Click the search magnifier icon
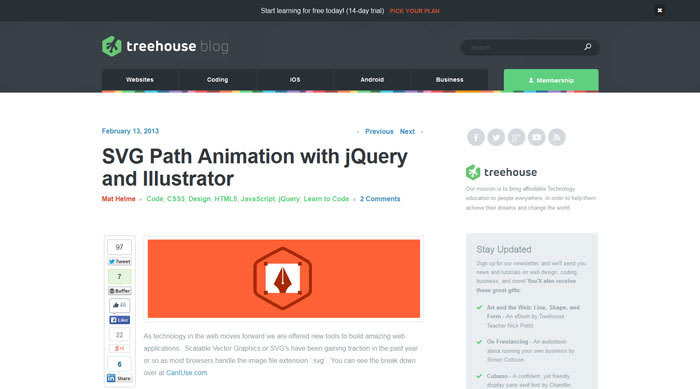700x389 pixels. click(x=588, y=46)
